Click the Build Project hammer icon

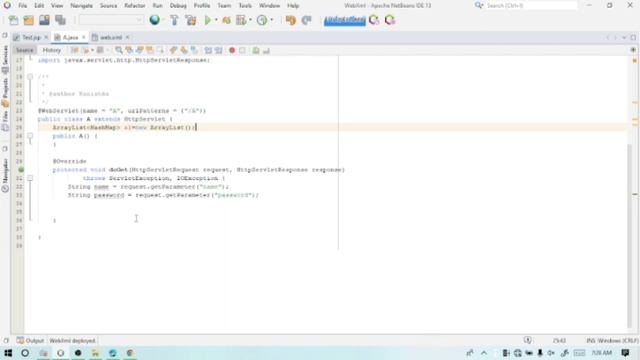(174, 20)
